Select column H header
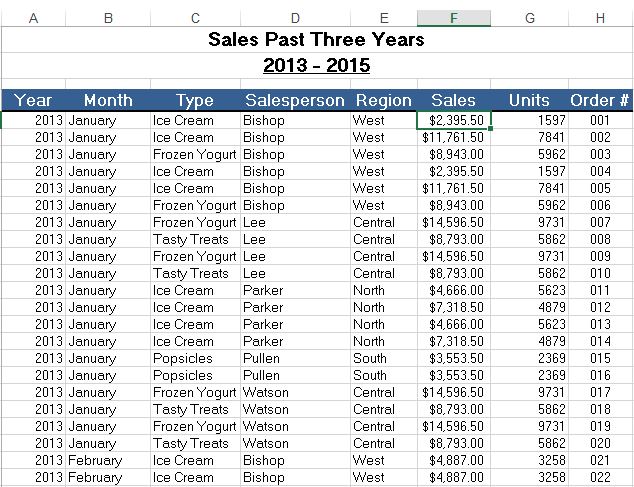Screen dimensions: 634x487 tap(600, 18)
